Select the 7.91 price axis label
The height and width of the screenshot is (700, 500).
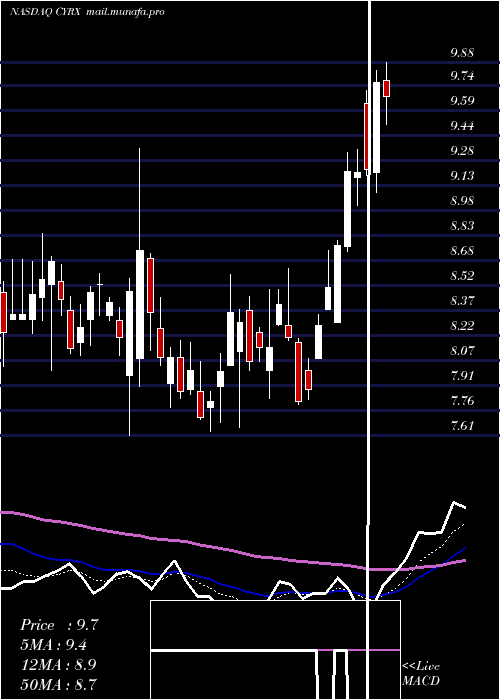[462, 376]
